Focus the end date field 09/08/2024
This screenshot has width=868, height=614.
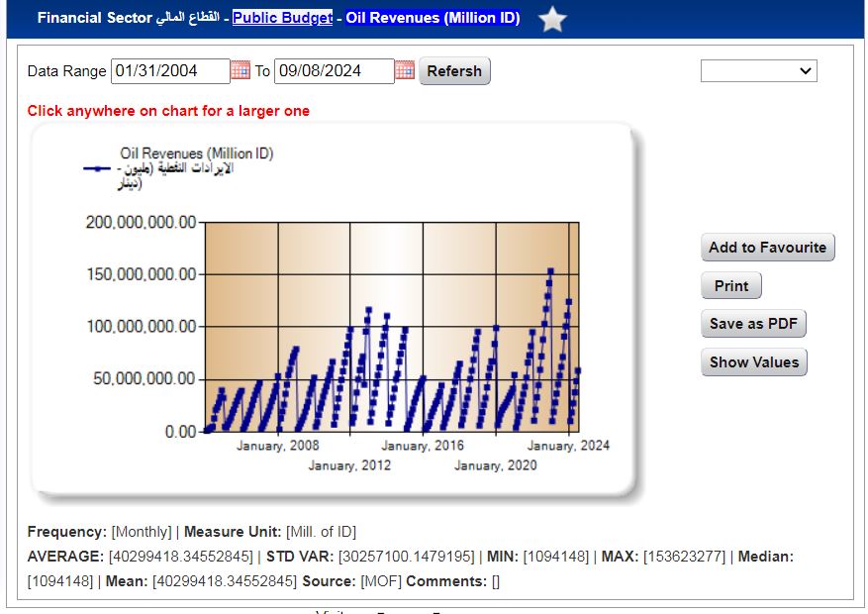[333, 71]
